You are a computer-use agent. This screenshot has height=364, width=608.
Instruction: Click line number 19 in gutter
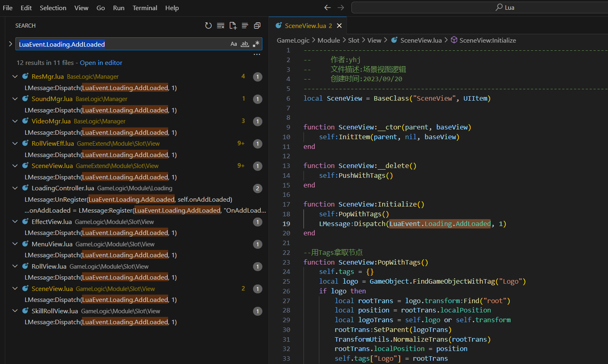[286, 224]
